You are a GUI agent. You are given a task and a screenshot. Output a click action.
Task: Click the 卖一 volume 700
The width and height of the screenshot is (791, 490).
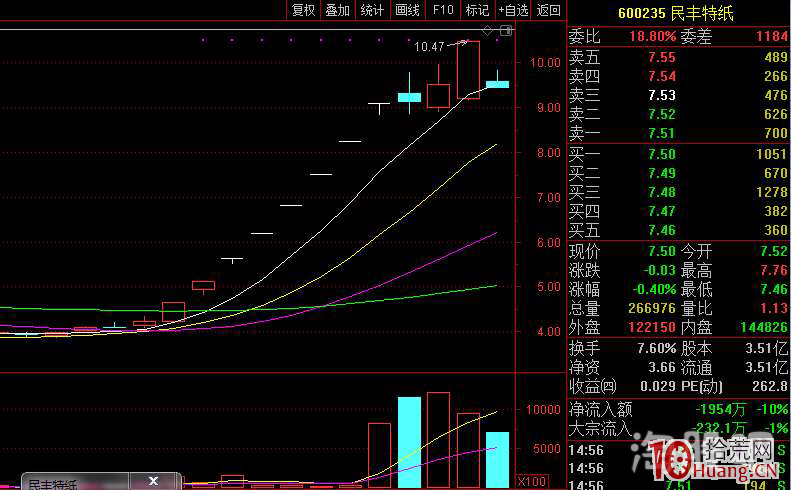point(776,133)
